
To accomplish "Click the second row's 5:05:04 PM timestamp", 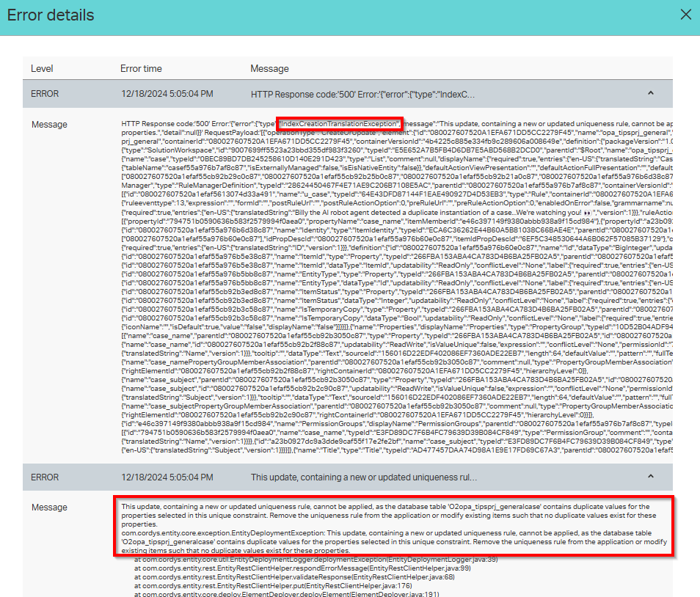I will click(167, 477).
